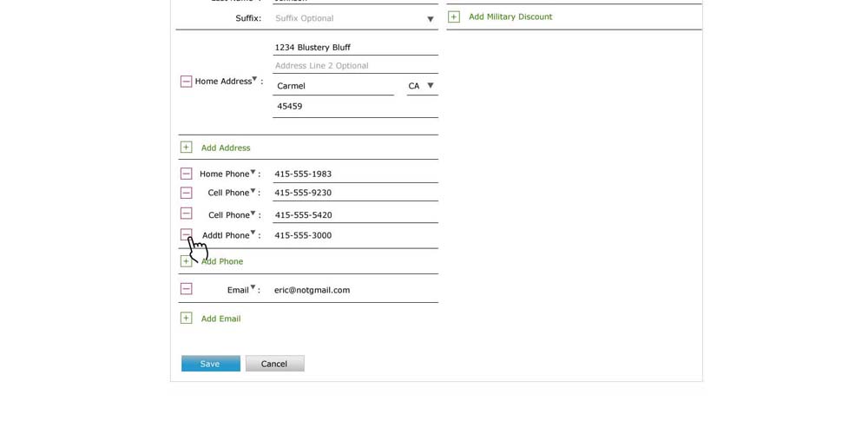Edit the phone number 415-555-5420

355,214
